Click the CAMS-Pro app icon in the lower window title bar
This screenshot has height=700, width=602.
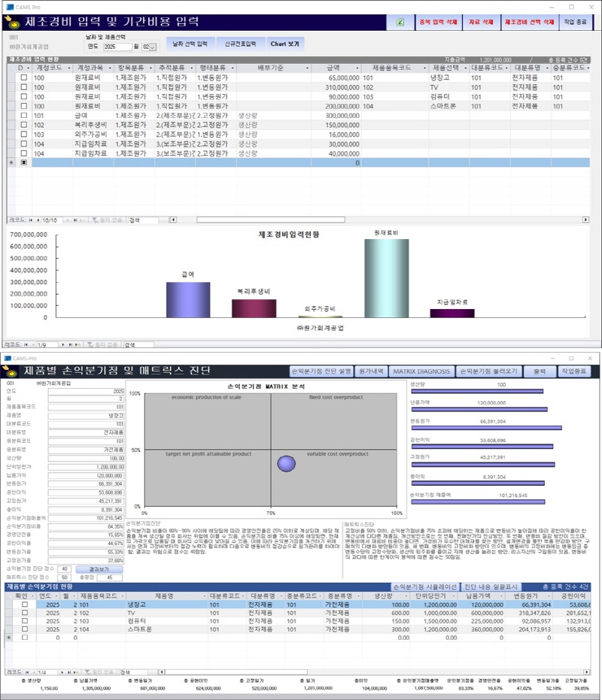tap(8, 359)
